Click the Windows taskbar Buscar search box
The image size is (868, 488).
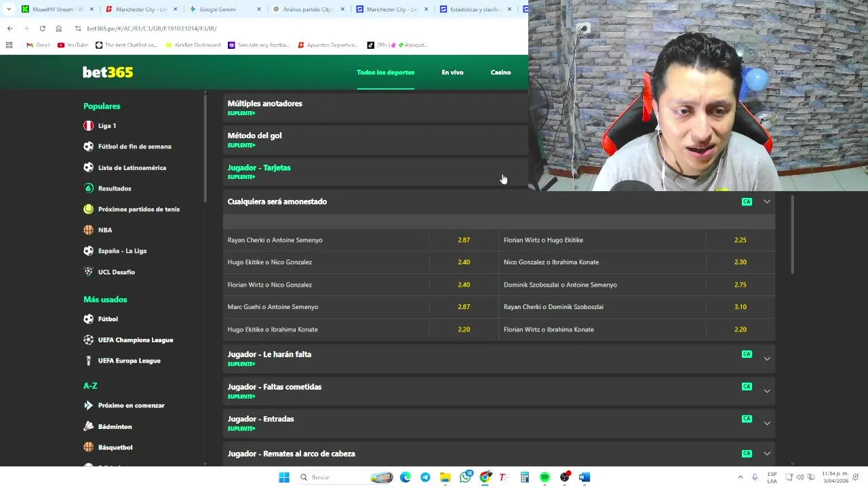pos(346,477)
